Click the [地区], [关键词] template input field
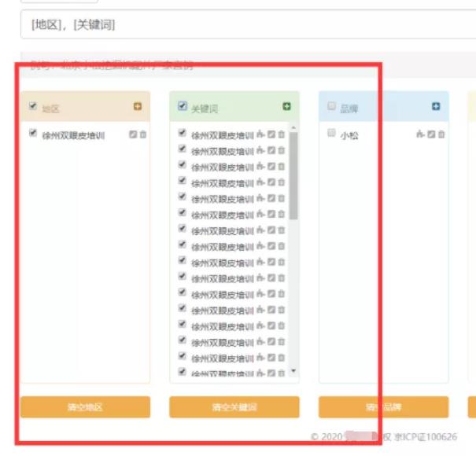Viewport: 476px width, 456px height. (x=249, y=24)
